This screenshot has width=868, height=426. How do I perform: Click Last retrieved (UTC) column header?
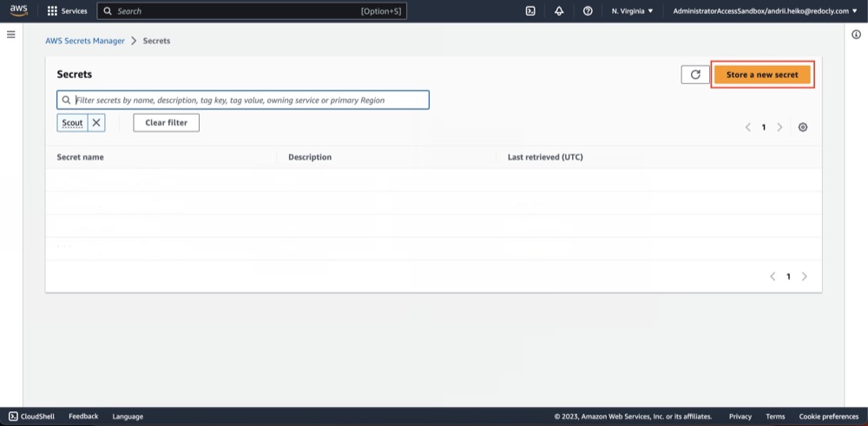coord(545,157)
